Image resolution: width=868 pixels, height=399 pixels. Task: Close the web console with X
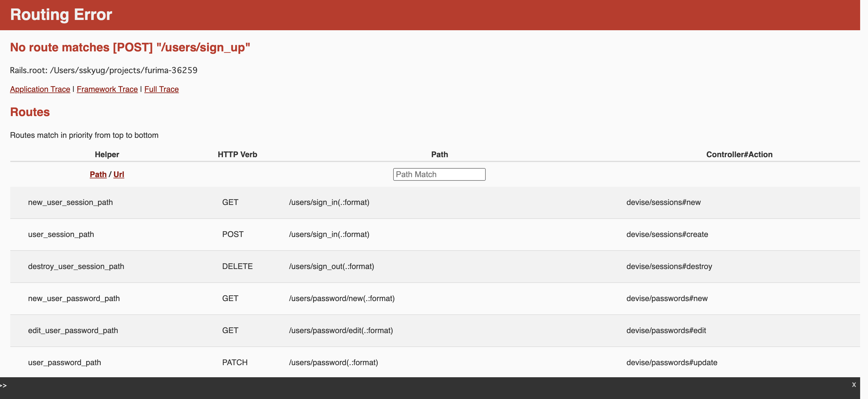(x=853, y=384)
